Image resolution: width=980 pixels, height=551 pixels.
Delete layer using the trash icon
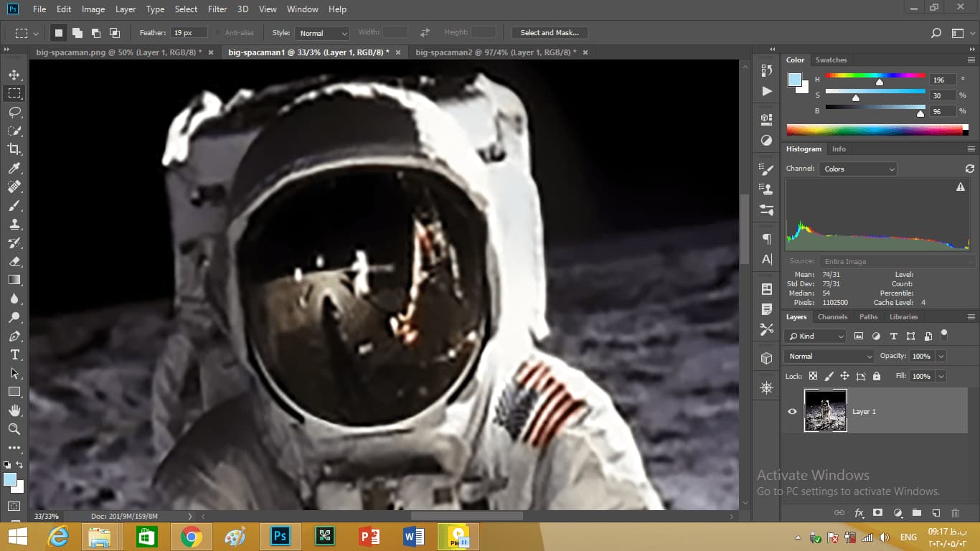click(955, 513)
